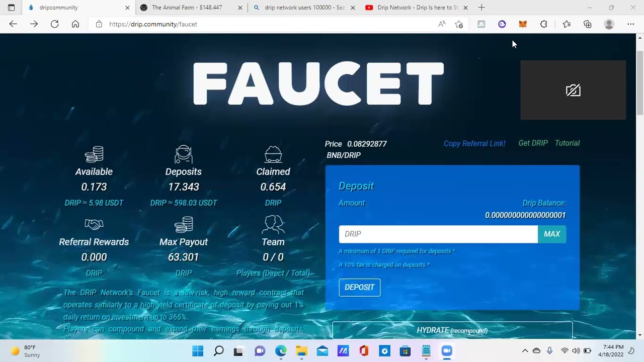Image resolution: width=644 pixels, height=362 pixels.
Task: Open the Edge Favorites list icon
Action: coord(567,24)
